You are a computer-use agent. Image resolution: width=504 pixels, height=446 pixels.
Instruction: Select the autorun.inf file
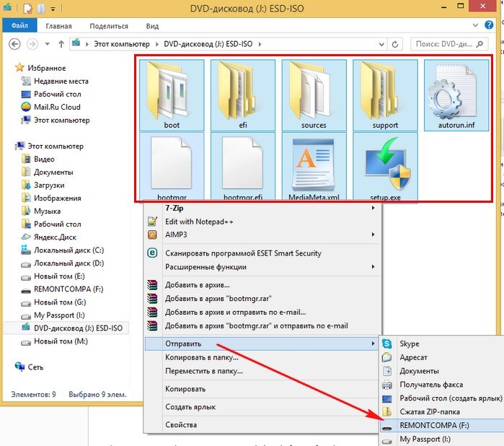tap(456, 95)
